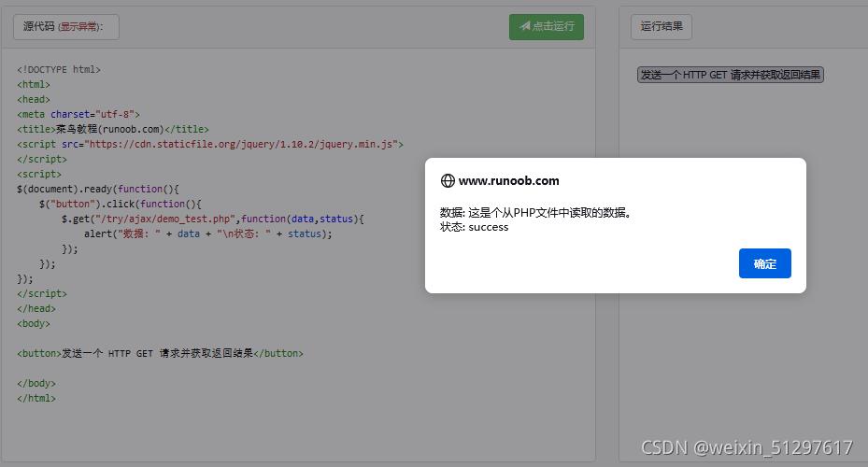Confirm the alert with the 确定 button

pyautogui.click(x=764, y=263)
